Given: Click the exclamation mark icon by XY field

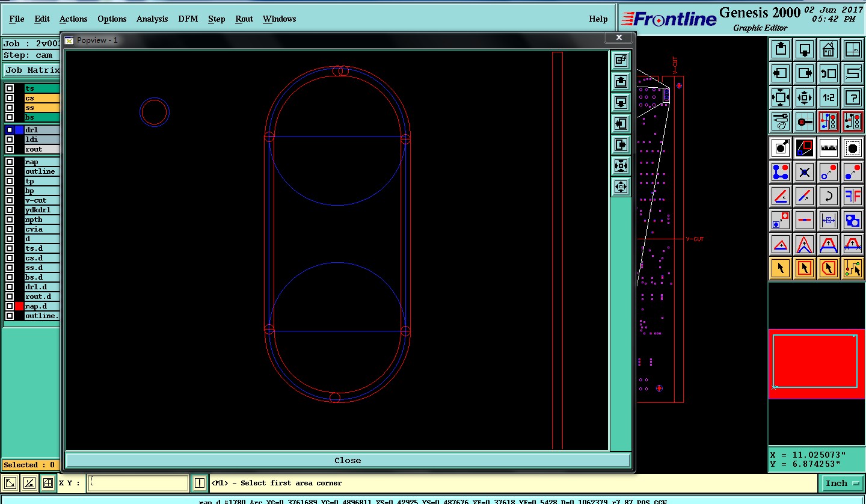Looking at the screenshot, I should pos(200,483).
